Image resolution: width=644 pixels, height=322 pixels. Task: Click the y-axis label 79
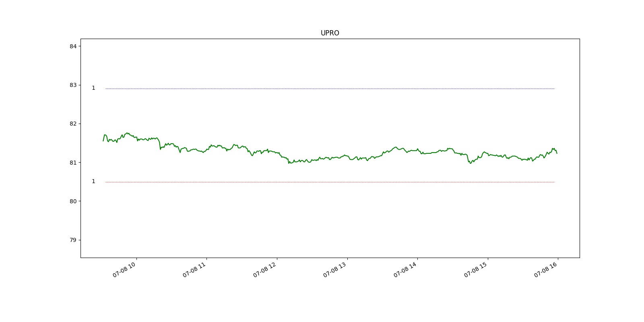73,240
